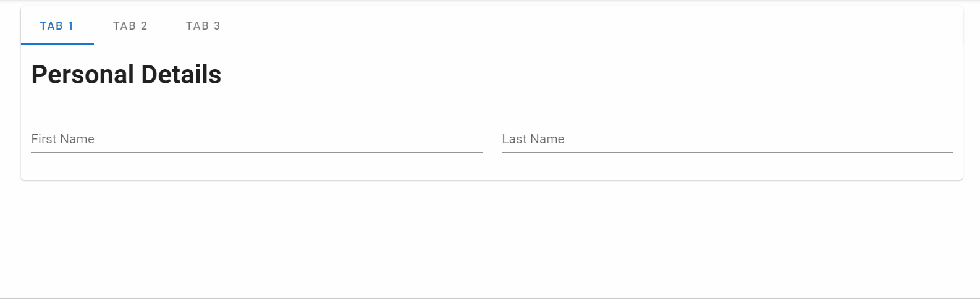This screenshot has height=299, width=980.
Task: Focus the Last Name text field
Action: pos(727,140)
